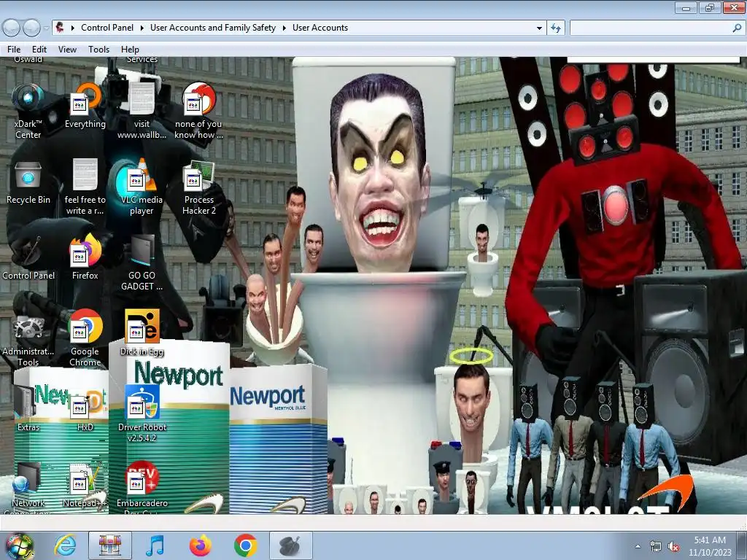
Task: Click inside the Control Panel search box
Action: point(651,28)
